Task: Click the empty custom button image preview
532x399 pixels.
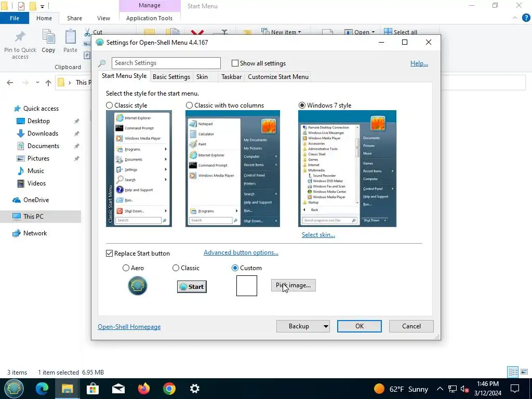Action: click(247, 286)
